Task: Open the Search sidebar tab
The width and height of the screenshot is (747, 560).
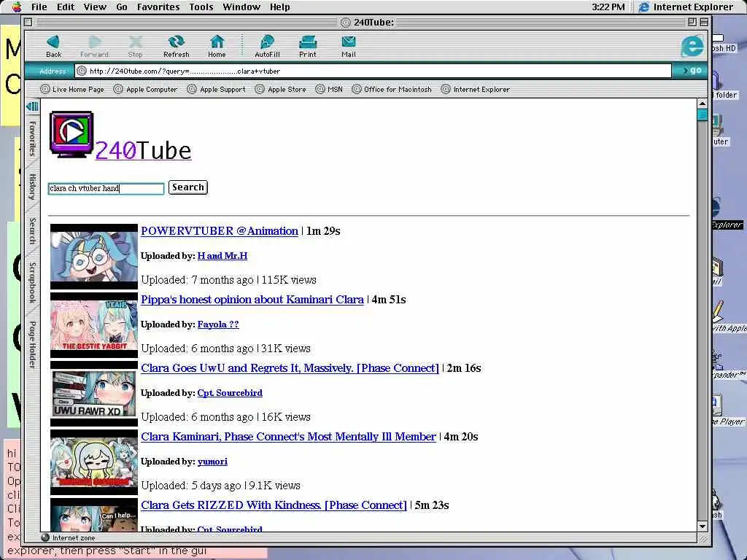Action: pos(32,231)
